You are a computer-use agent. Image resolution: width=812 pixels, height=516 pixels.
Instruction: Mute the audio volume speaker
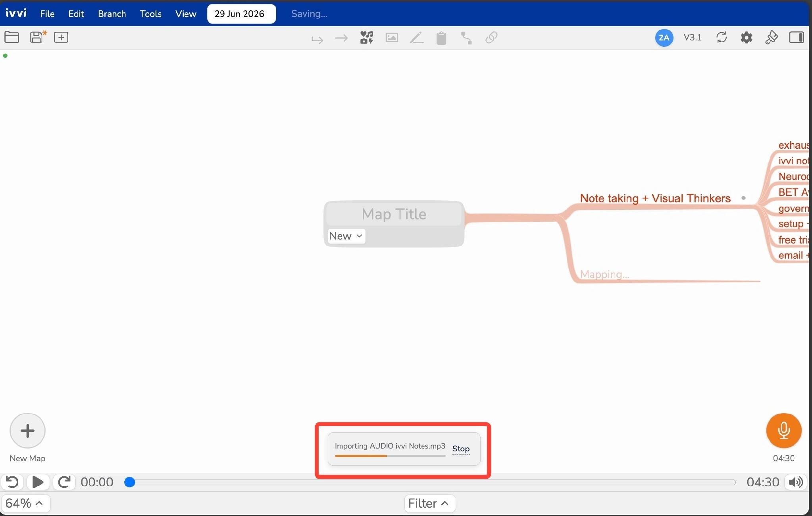click(796, 482)
